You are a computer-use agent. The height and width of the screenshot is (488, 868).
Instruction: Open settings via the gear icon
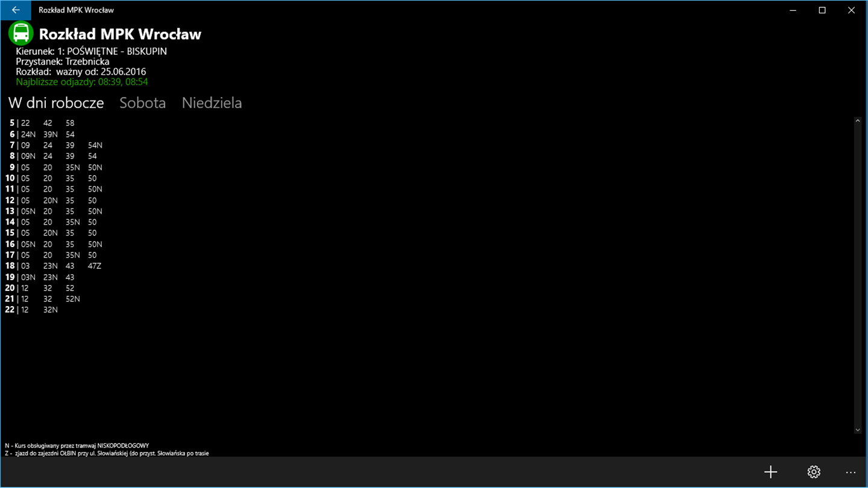[814, 472]
